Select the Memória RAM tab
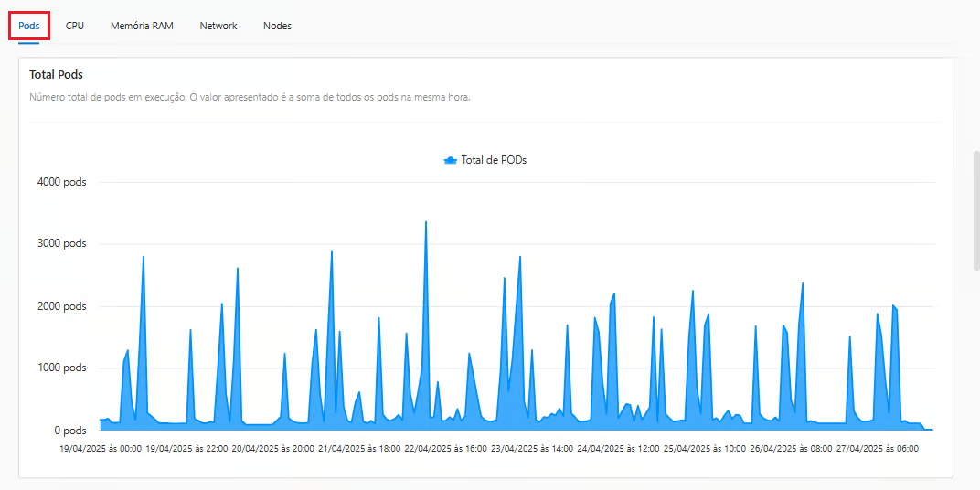The image size is (980, 490). 142,26
